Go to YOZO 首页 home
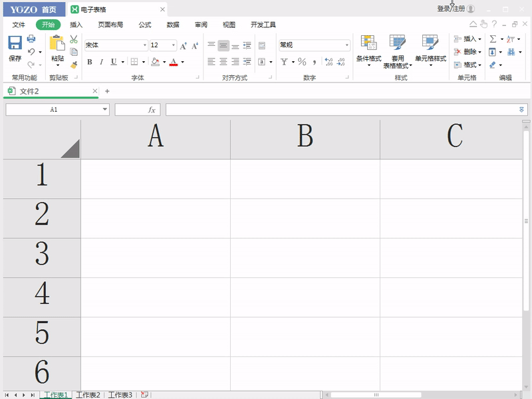This screenshot has width=532, height=399. point(34,9)
